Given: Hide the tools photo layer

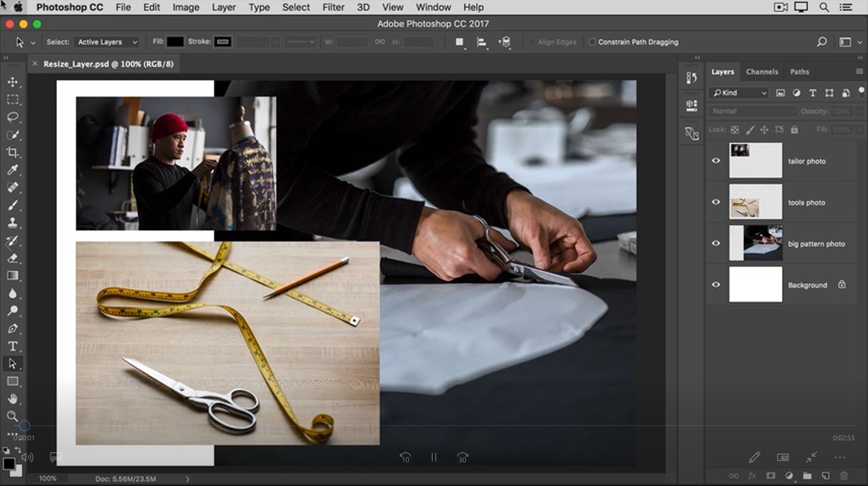Looking at the screenshot, I should point(716,202).
